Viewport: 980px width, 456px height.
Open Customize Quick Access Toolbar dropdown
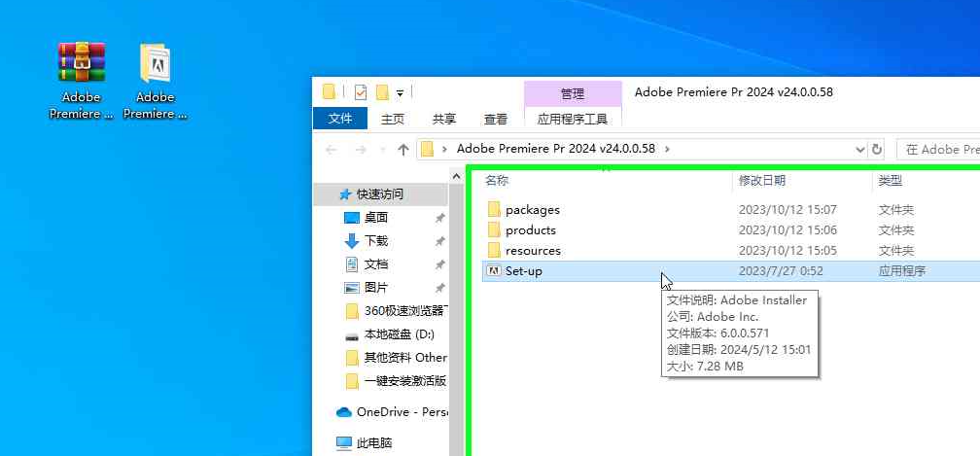(x=400, y=93)
